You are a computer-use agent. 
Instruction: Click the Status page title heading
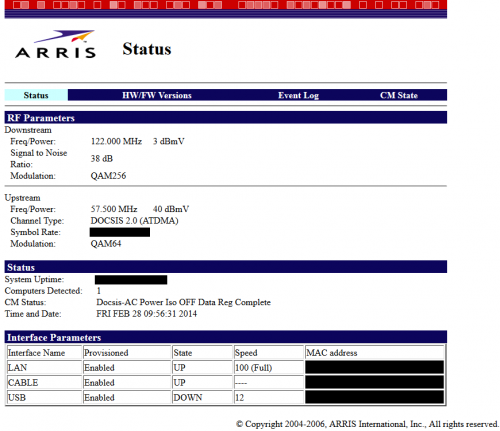coord(147,49)
